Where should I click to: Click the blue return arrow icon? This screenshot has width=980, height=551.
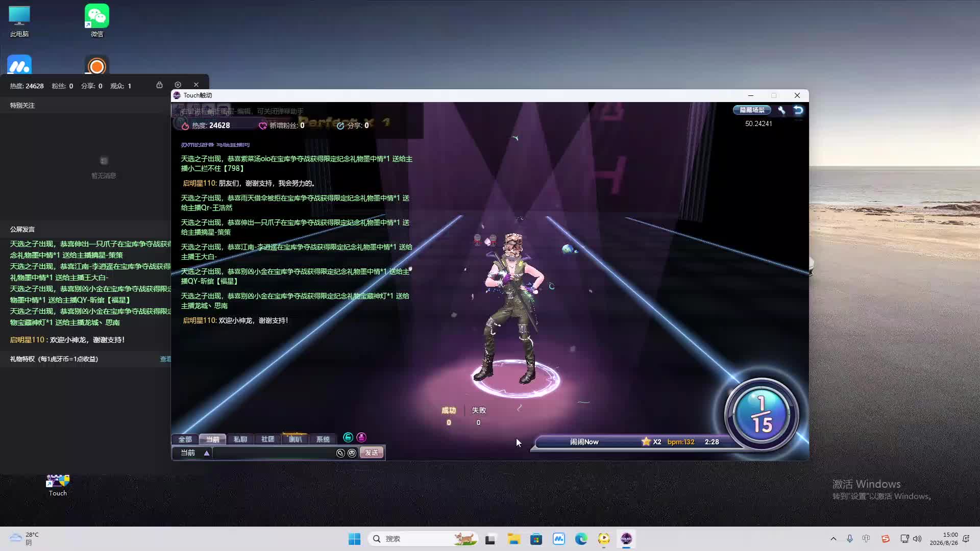[x=798, y=110]
